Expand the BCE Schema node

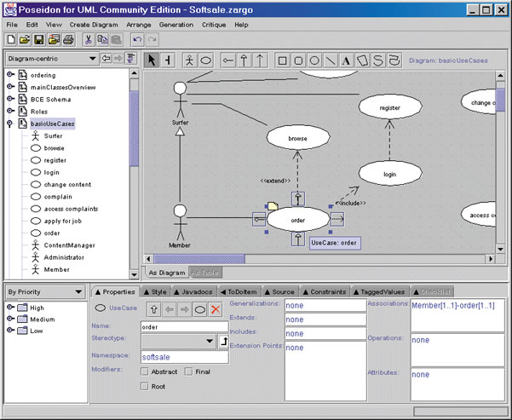pos(10,99)
